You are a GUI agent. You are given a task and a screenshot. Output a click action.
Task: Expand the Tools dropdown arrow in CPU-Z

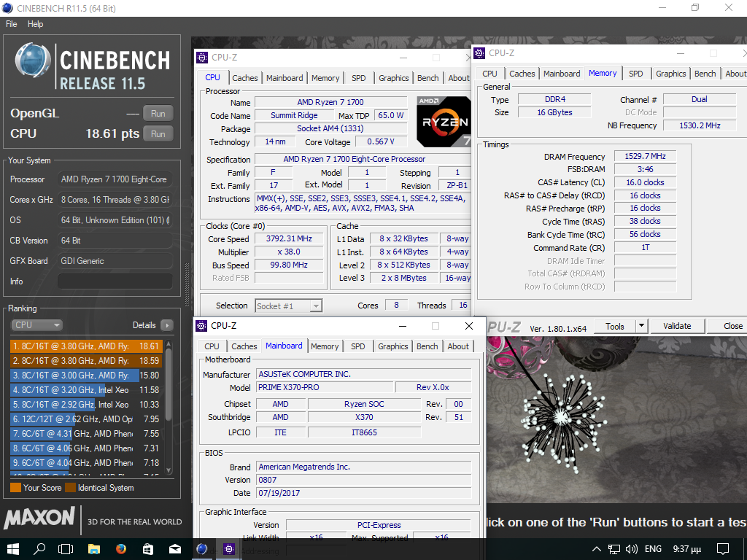[x=641, y=326]
